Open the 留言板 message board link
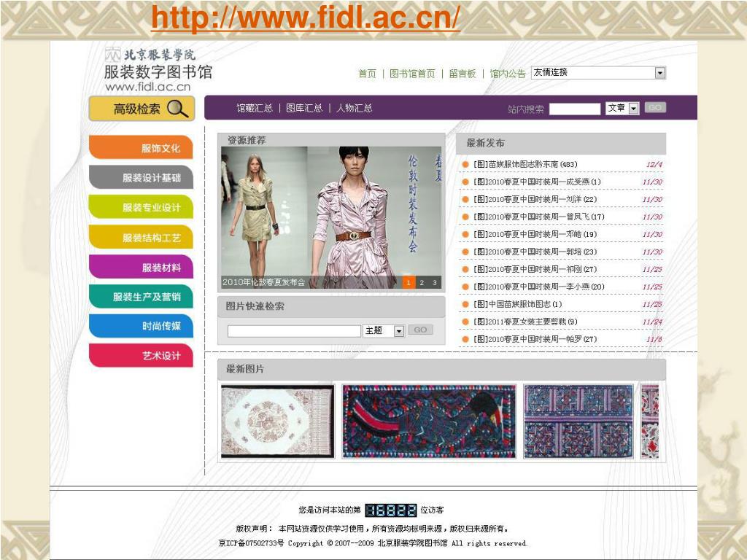Screen dimensions: 747x560 pos(462,74)
